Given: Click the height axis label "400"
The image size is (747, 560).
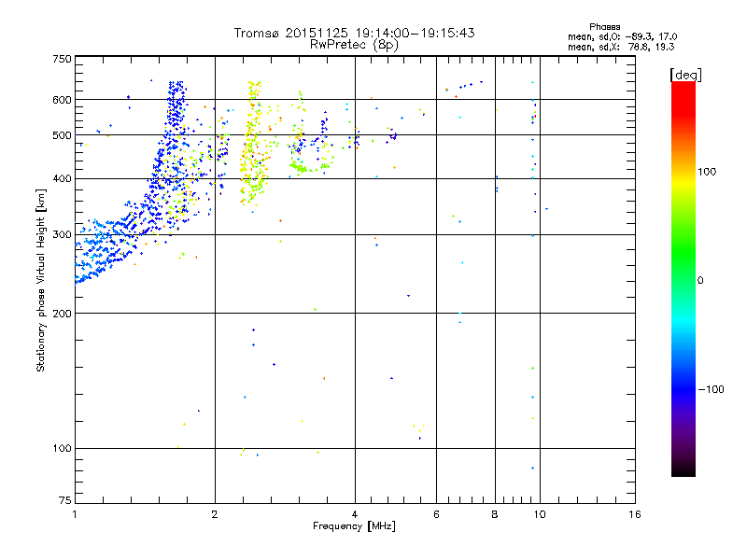Looking at the screenshot, I should (x=62, y=179).
